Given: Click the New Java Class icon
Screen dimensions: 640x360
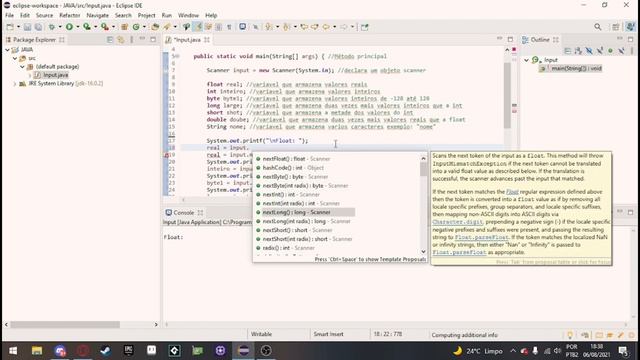Looking at the screenshot, I should (136, 27).
